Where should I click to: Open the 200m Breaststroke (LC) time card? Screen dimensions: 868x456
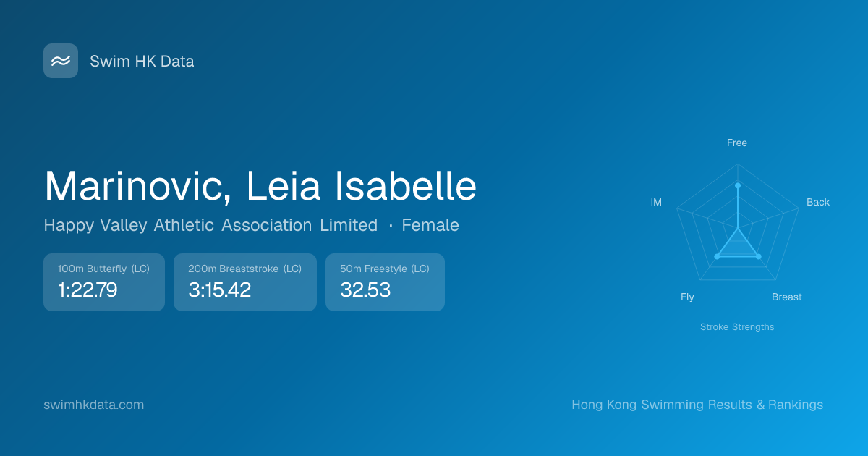tap(245, 282)
